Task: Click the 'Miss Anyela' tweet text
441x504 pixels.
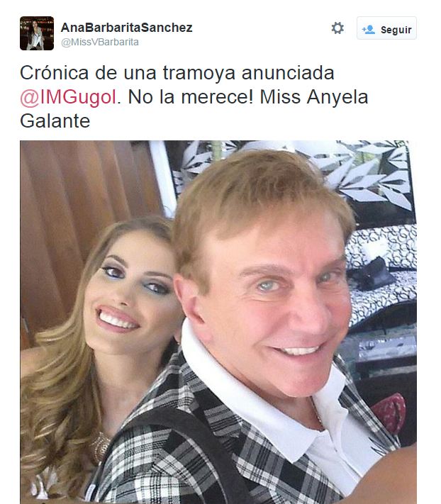Action: point(313,97)
